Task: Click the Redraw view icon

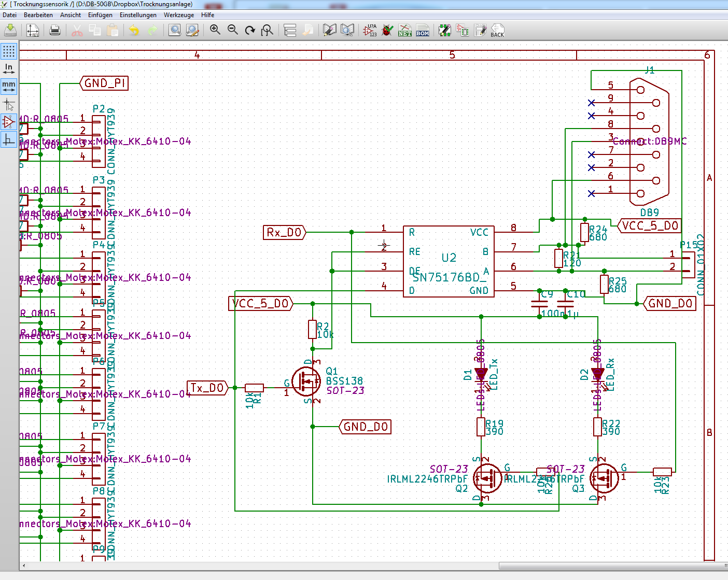Action: tap(250, 30)
